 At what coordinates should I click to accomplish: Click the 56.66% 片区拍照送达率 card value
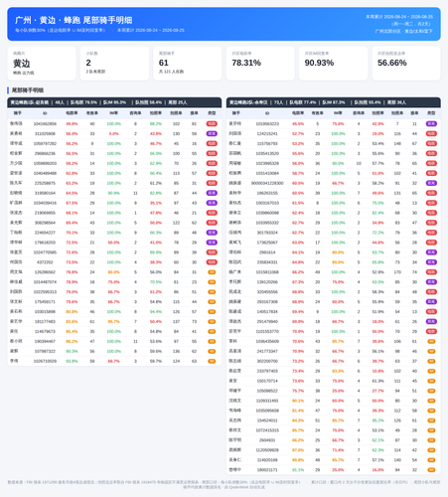(392, 63)
